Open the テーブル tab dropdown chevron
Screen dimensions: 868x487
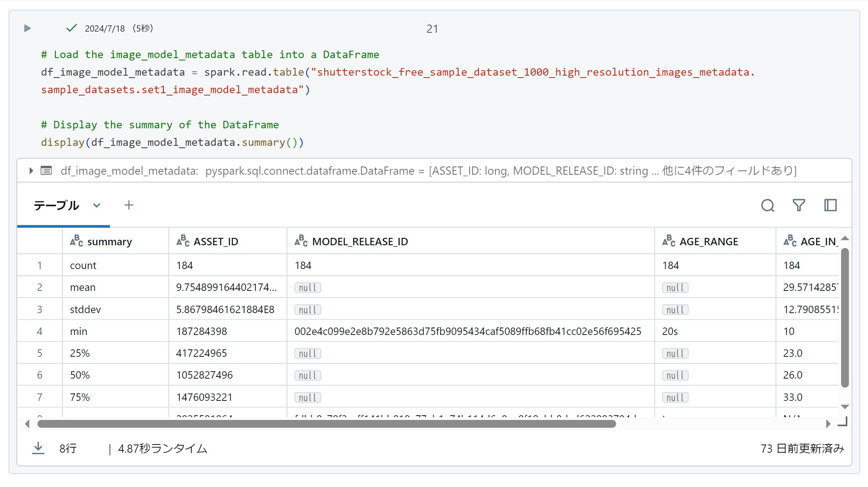tap(97, 205)
